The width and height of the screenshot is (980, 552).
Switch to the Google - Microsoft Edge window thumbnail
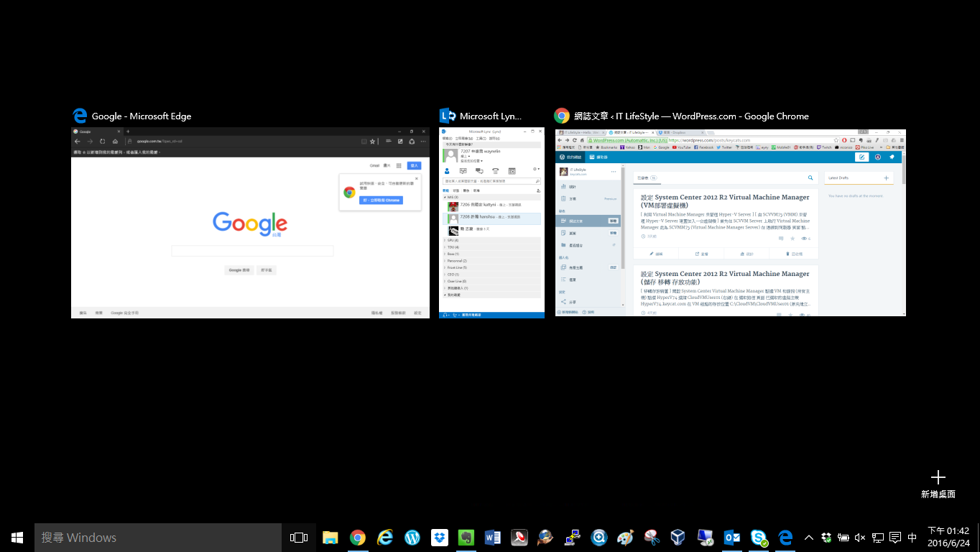(250, 223)
